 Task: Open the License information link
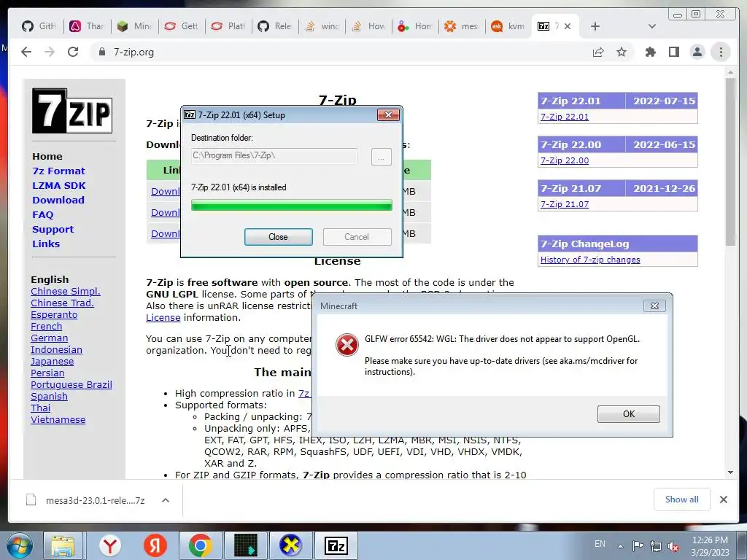[163, 318]
